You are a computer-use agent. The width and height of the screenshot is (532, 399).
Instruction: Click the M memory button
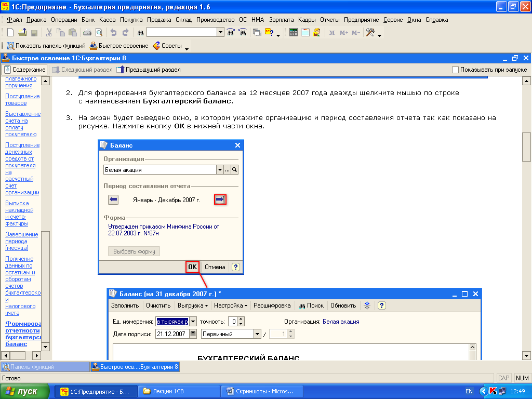click(332, 33)
